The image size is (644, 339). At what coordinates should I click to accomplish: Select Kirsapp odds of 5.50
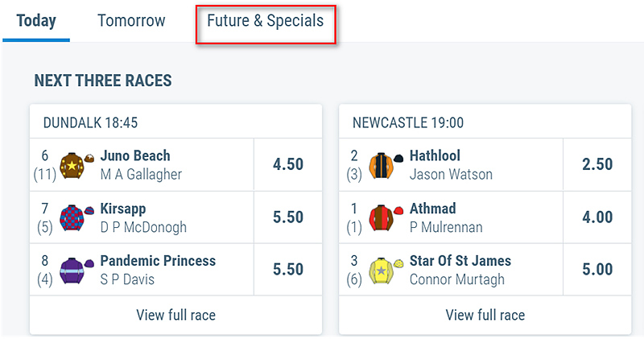tap(287, 217)
